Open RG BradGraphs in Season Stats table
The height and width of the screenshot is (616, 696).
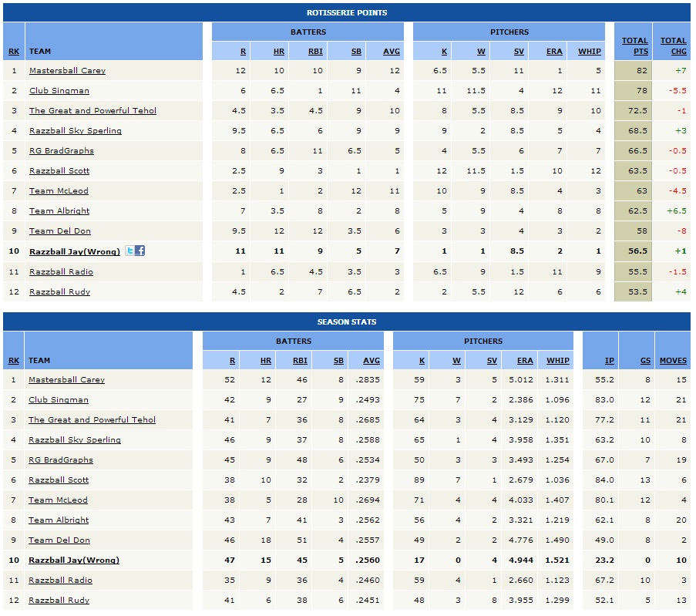[x=61, y=459]
